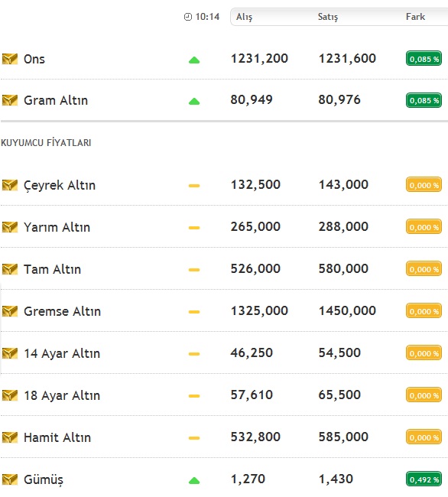Open the Yarım Altın link

[57, 227]
